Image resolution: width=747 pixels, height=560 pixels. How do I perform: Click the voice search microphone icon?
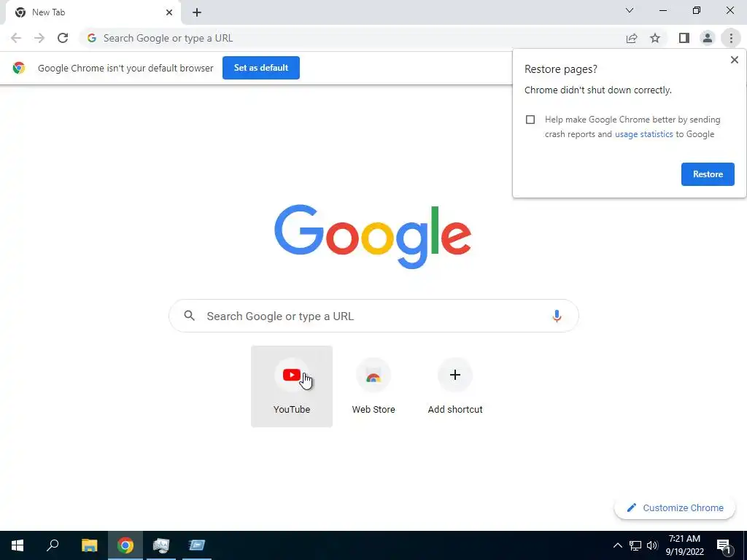tap(557, 316)
